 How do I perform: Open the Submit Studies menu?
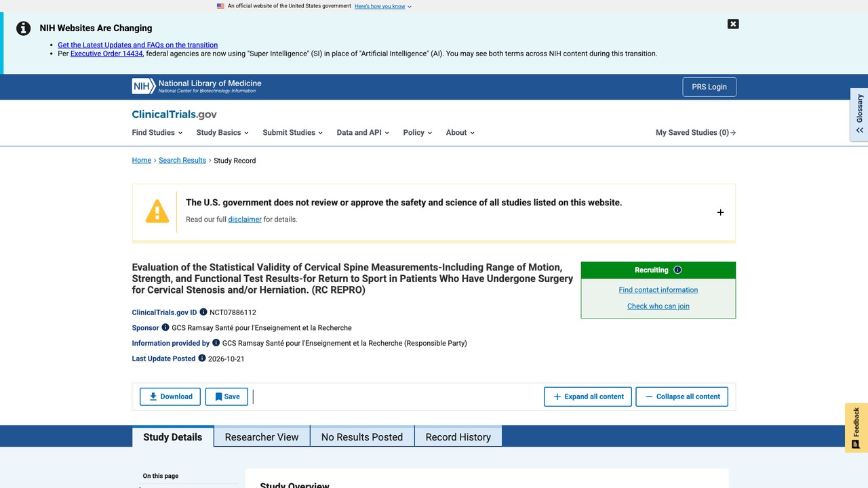[293, 133]
